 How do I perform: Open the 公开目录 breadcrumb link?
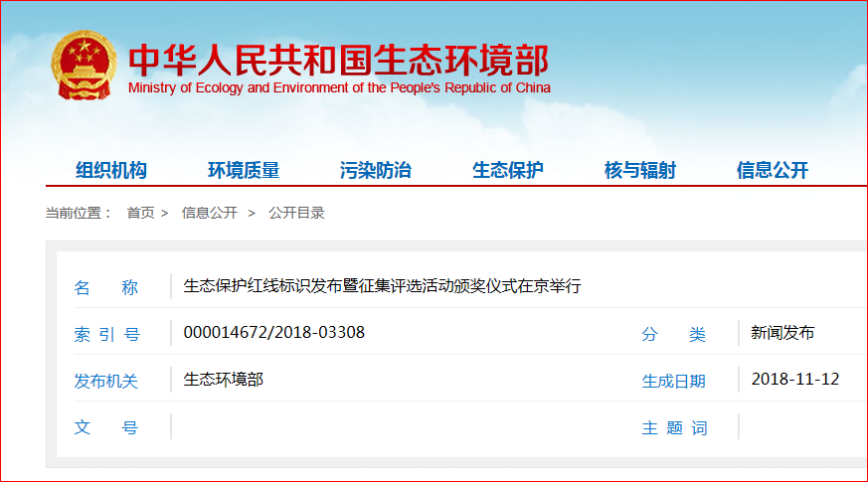pos(296,213)
